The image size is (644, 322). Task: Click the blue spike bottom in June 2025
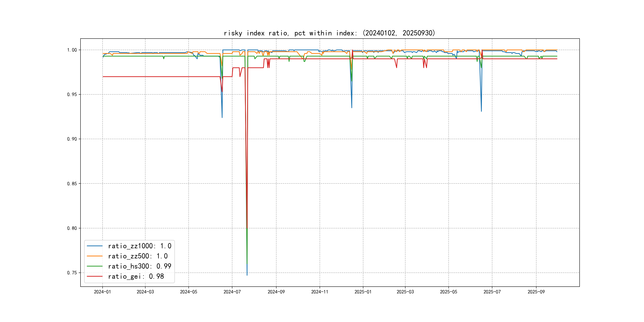click(481, 111)
